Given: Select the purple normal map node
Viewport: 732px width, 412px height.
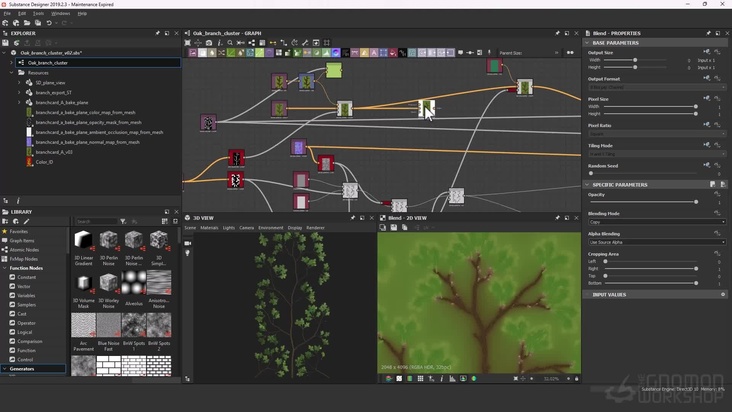Looking at the screenshot, I should 298,147.
